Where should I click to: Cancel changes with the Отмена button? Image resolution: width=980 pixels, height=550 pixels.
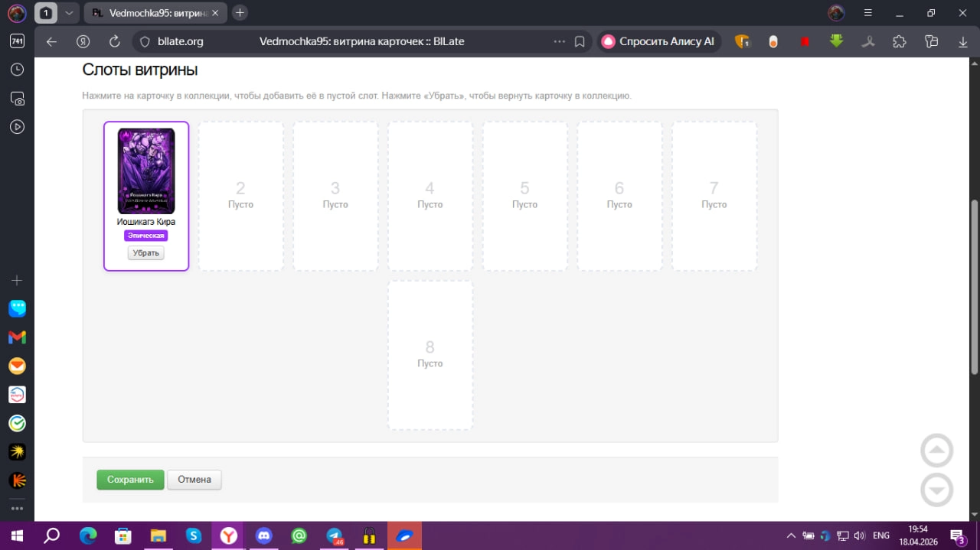(194, 480)
